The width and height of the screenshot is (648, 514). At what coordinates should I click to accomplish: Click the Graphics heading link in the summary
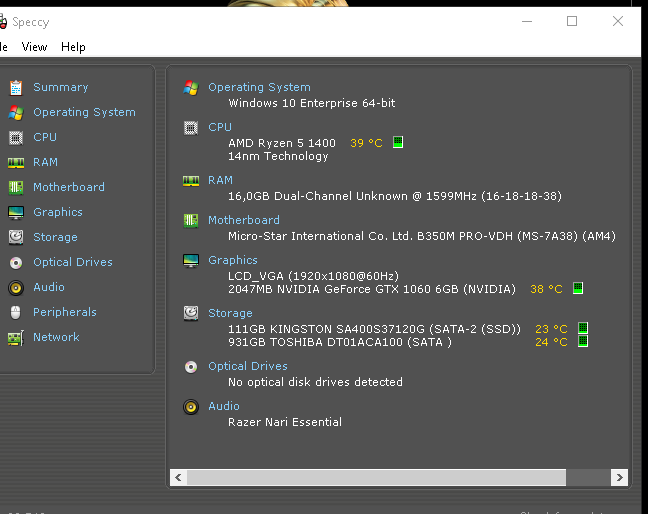[x=232, y=260]
